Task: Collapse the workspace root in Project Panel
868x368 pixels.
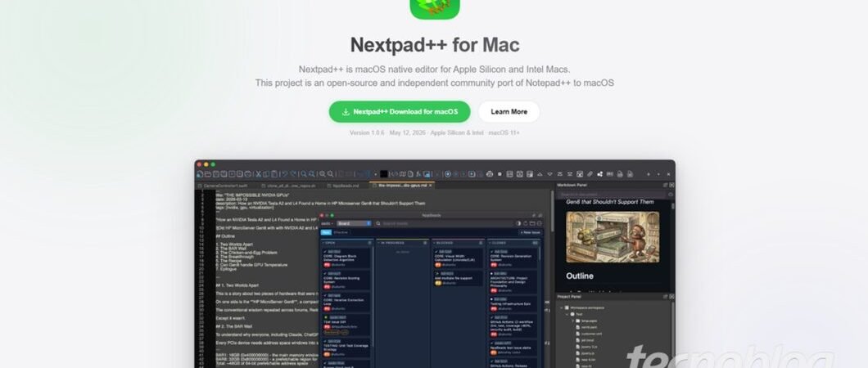Action: click(561, 307)
